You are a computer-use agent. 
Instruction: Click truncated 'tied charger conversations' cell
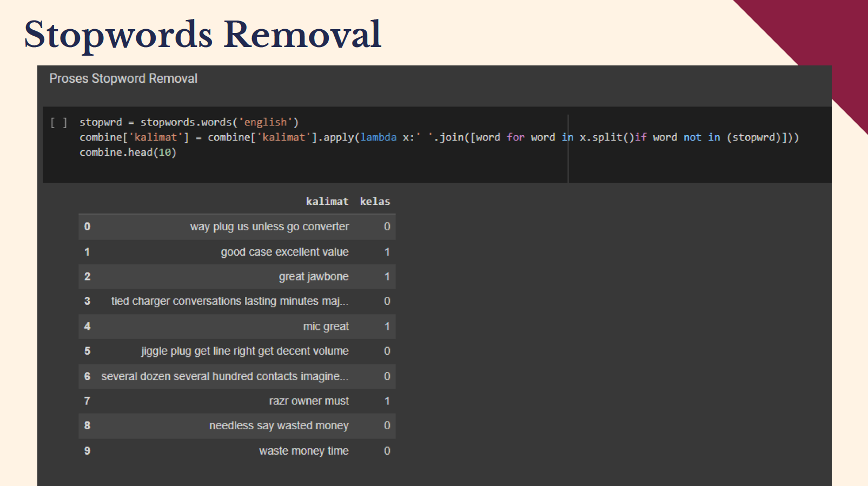pyautogui.click(x=230, y=301)
